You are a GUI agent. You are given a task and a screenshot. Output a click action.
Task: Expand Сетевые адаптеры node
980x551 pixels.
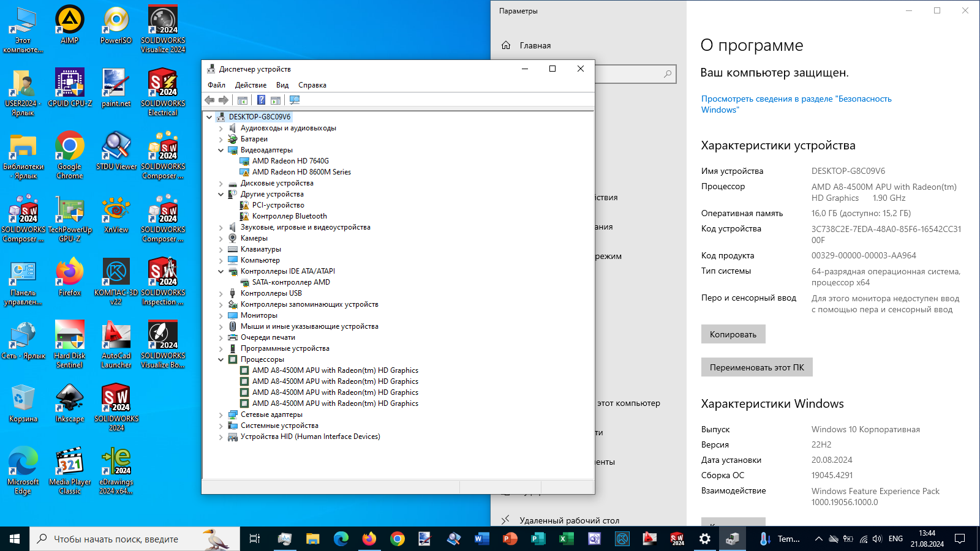[x=221, y=414]
